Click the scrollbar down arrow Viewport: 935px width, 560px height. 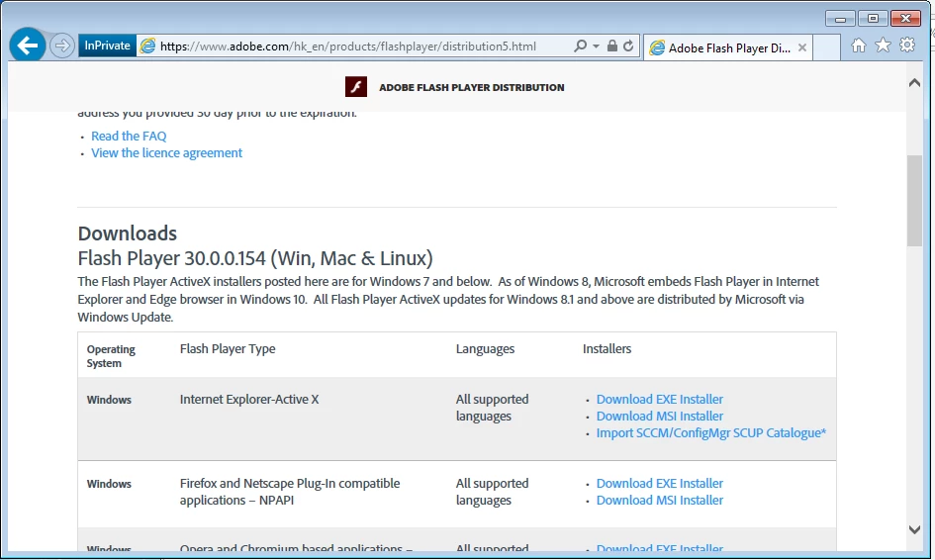(914, 529)
